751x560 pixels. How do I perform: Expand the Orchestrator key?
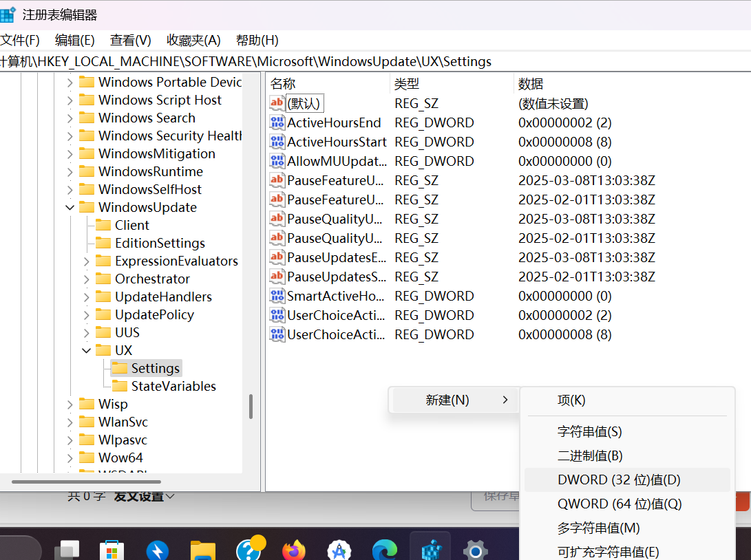[x=86, y=279]
